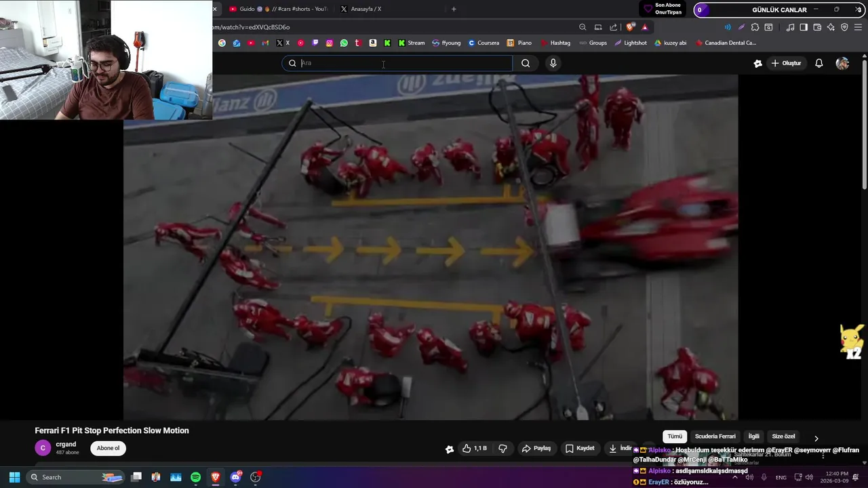The image size is (868, 488).
Task: Open the crgand channel name link
Action: pyautogui.click(x=66, y=445)
